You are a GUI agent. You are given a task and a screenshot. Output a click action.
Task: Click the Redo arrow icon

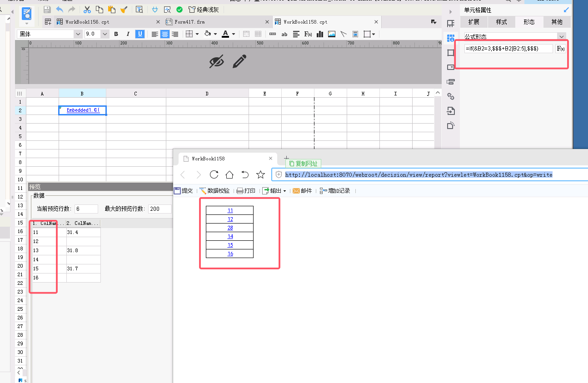[71, 9]
